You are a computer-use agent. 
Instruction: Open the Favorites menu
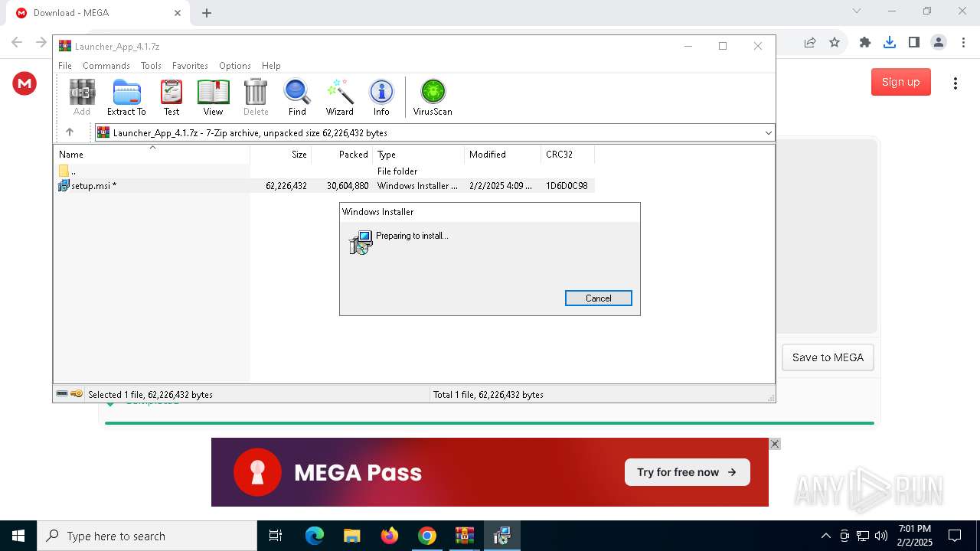pos(190,66)
